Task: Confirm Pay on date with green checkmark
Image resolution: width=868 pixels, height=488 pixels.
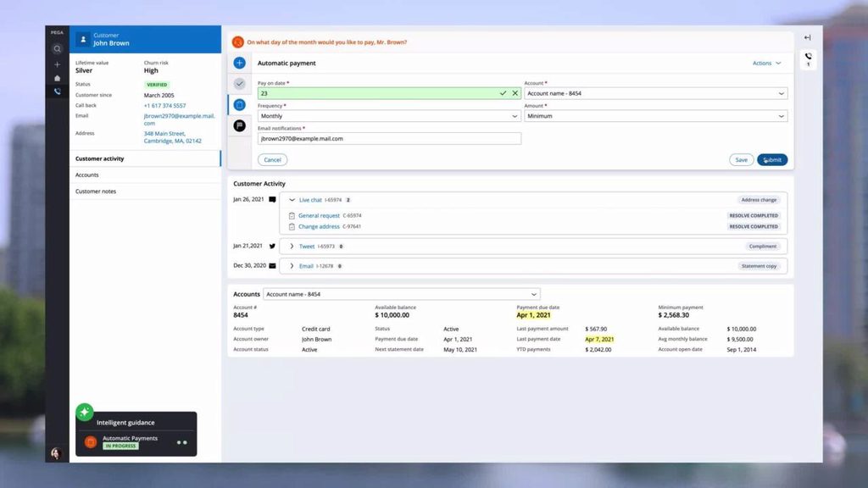Action: 503,93
